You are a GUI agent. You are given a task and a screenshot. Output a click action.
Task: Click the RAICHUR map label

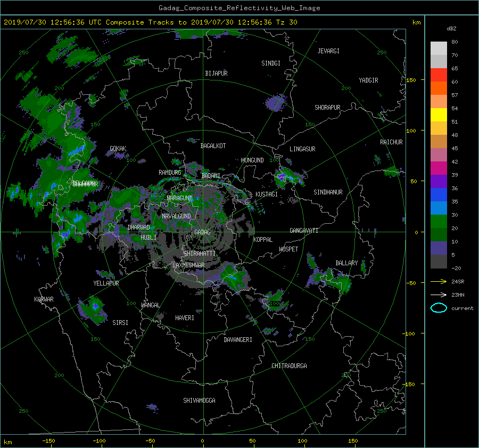point(391,142)
